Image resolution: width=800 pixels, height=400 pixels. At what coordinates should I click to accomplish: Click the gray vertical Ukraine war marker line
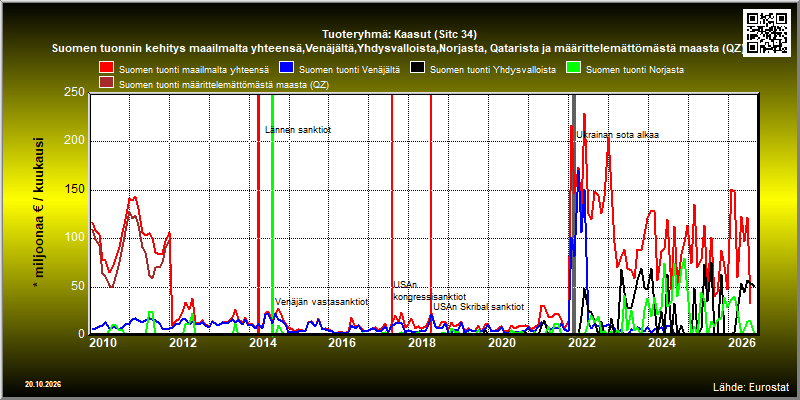point(574,213)
